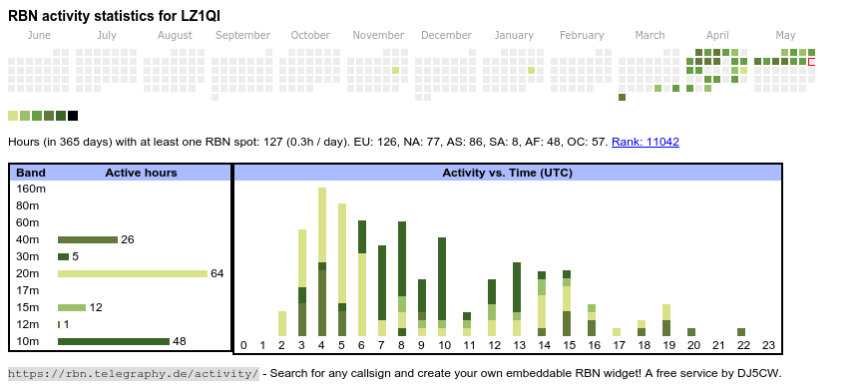Click the 'June' month label
The image size is (868, 389).
39,35
